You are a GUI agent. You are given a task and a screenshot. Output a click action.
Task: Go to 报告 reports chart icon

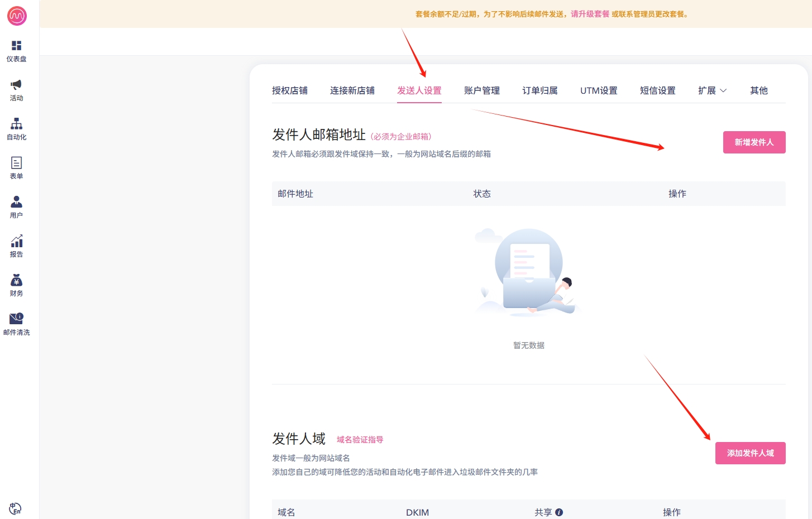(17, 241)
